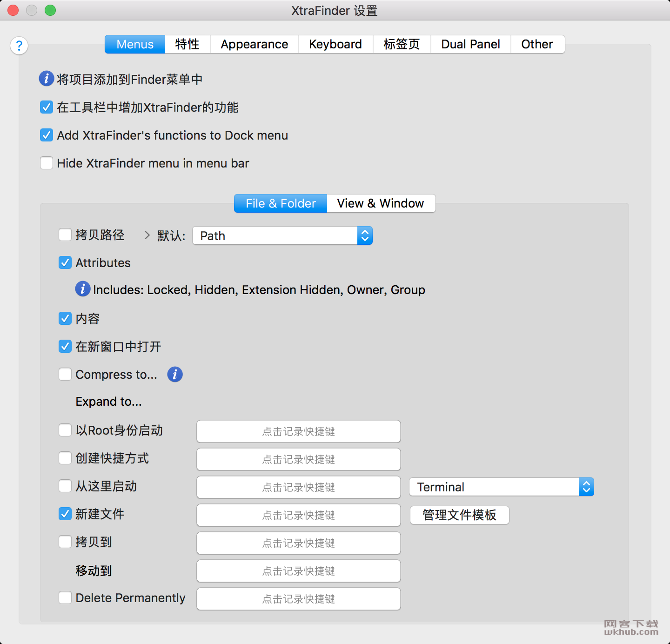Switch to the 特性 tab
Image resolution: width=670 pixels, height=644 pixels.
pyautogui.click(x=188, y=44)
